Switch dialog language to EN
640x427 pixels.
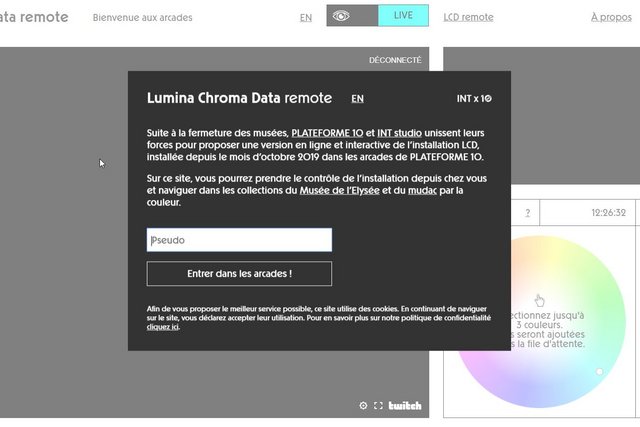(x=357, y=99)
